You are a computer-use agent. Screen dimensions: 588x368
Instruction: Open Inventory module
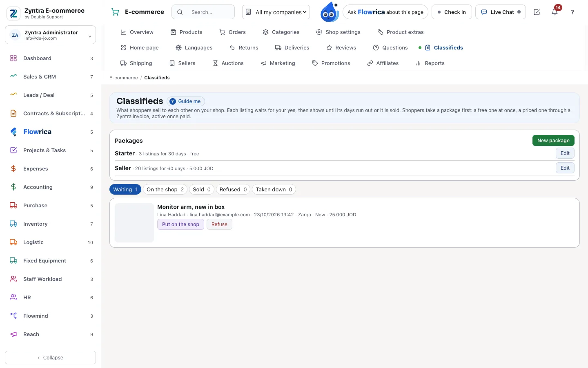51,224
